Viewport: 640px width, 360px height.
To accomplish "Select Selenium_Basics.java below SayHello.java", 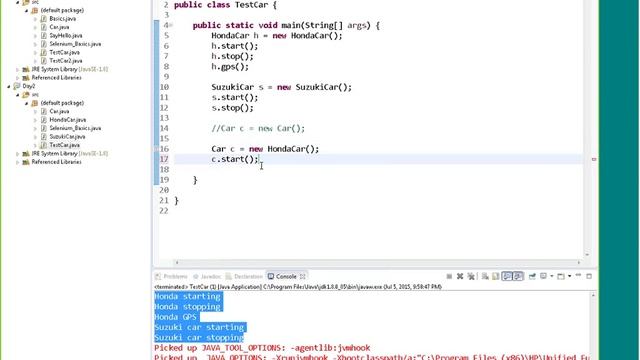I will pos(75,44).
